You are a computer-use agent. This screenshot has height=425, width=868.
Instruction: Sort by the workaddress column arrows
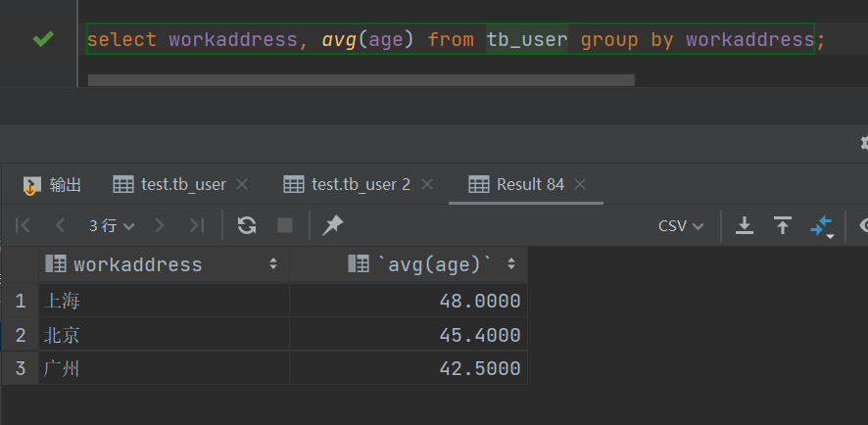click(272, 264)
